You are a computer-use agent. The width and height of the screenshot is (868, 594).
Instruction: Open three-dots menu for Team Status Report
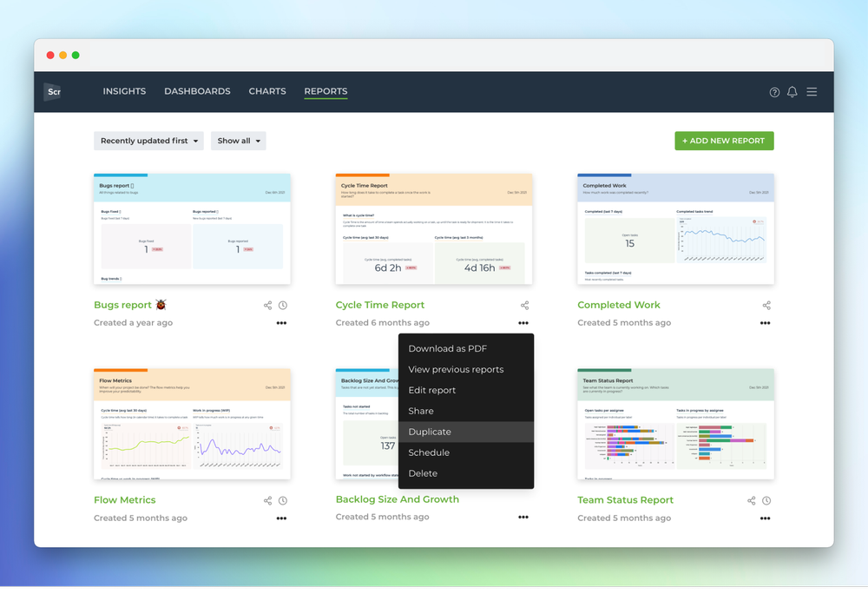(x=765, y=518)
